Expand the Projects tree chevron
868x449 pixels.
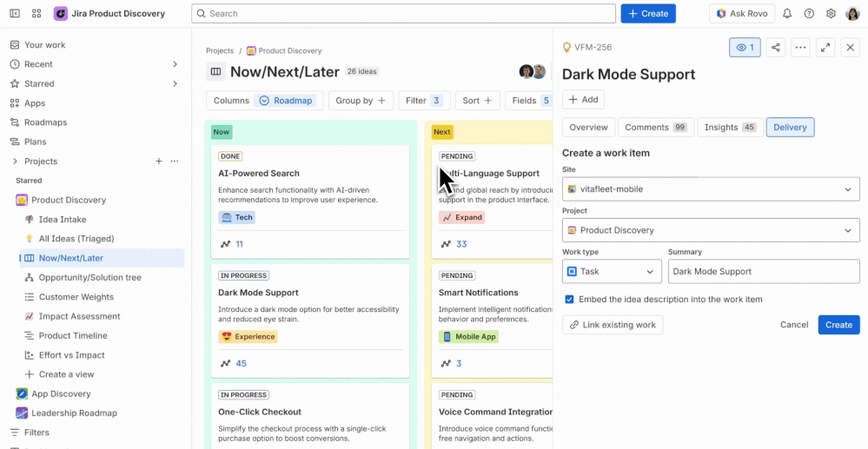(x=15, y=162)
